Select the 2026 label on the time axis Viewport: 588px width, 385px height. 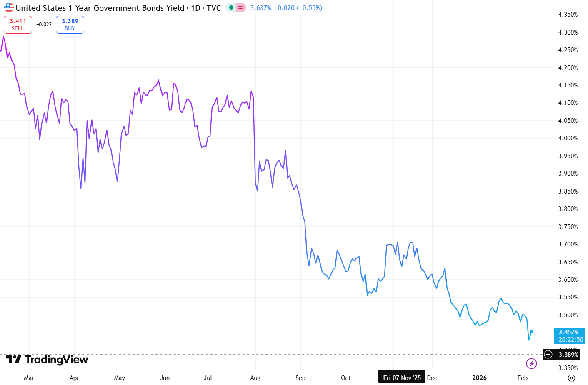[x=480, y=378]
